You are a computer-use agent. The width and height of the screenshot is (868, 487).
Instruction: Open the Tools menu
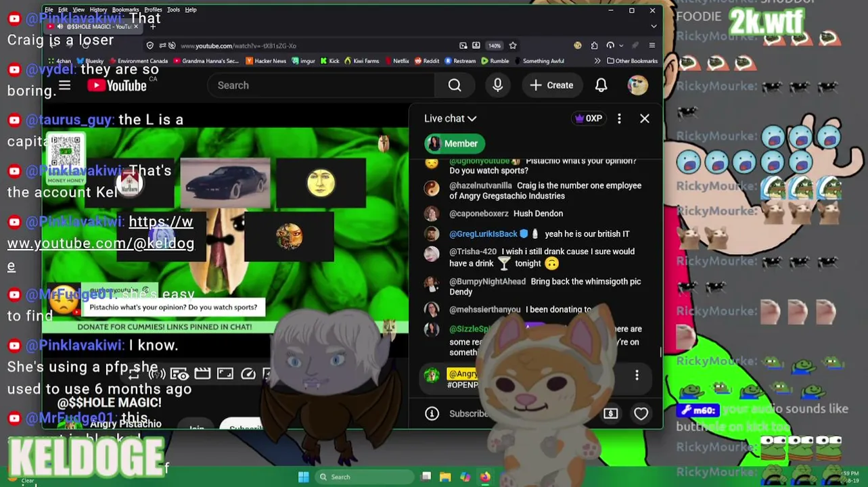click(173, 9)
